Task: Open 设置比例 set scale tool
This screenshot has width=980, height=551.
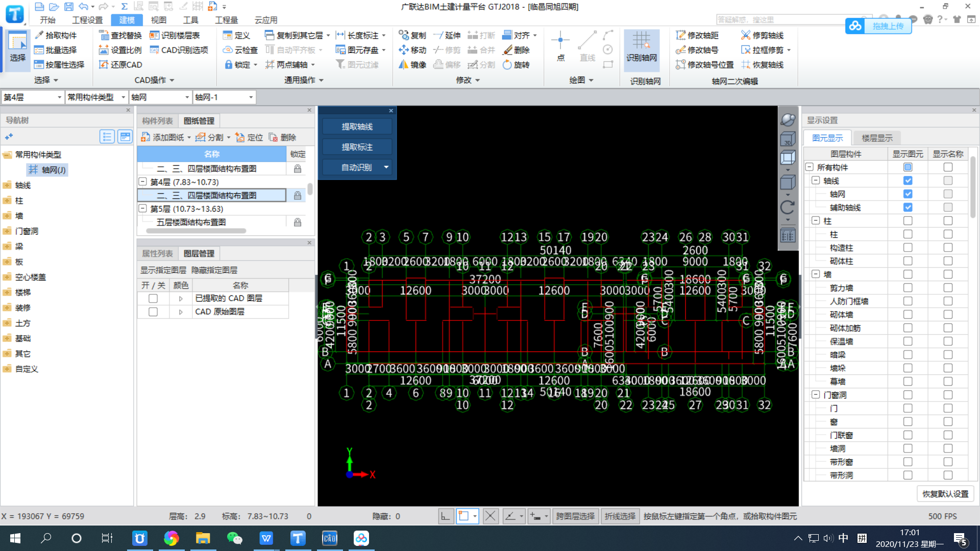Action: point(120,50)
